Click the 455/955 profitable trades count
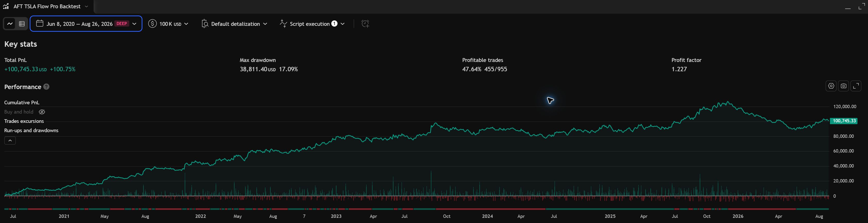This screenshot has width=868, height=223. point(496,69)
